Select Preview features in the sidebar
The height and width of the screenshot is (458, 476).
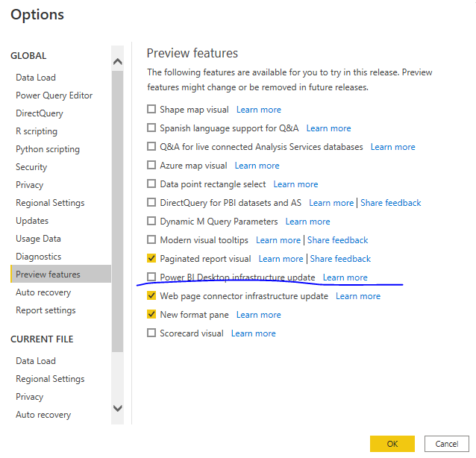pos(60,274)
